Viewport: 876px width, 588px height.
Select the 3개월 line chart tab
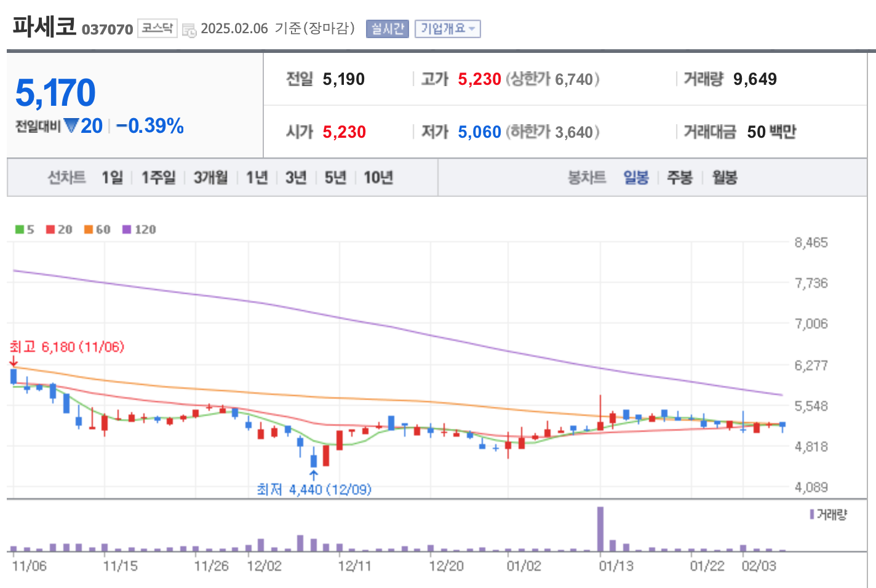[x=210, y=178]
